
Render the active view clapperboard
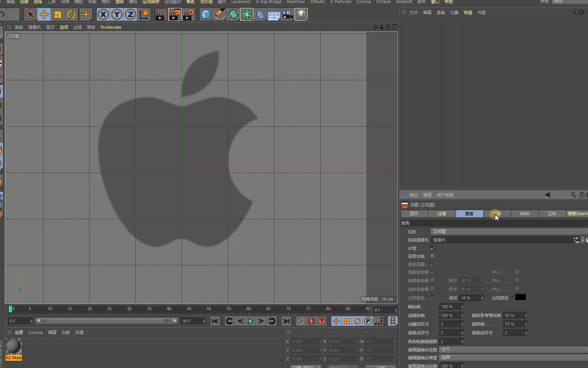[x=161, y=15]
